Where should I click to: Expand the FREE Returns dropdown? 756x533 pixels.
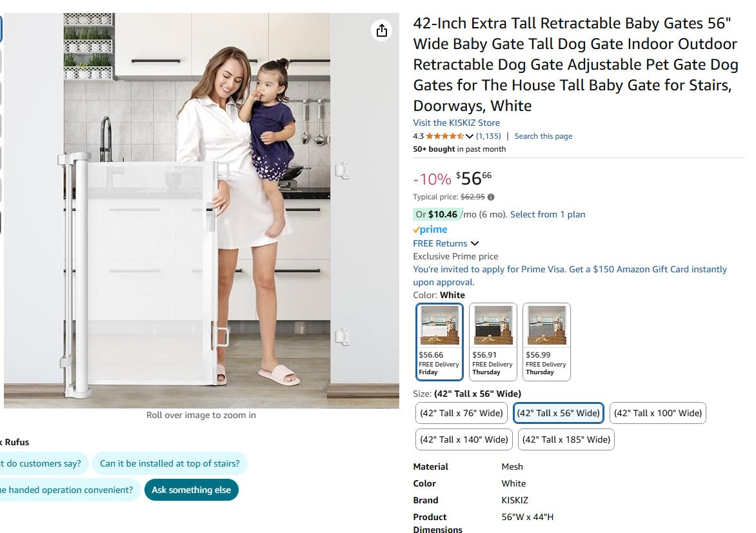point(475,243)
